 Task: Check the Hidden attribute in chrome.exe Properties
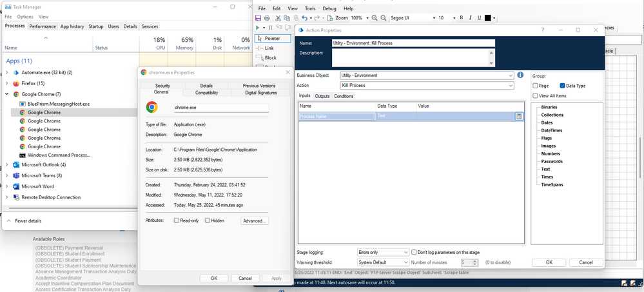[208, 220]
